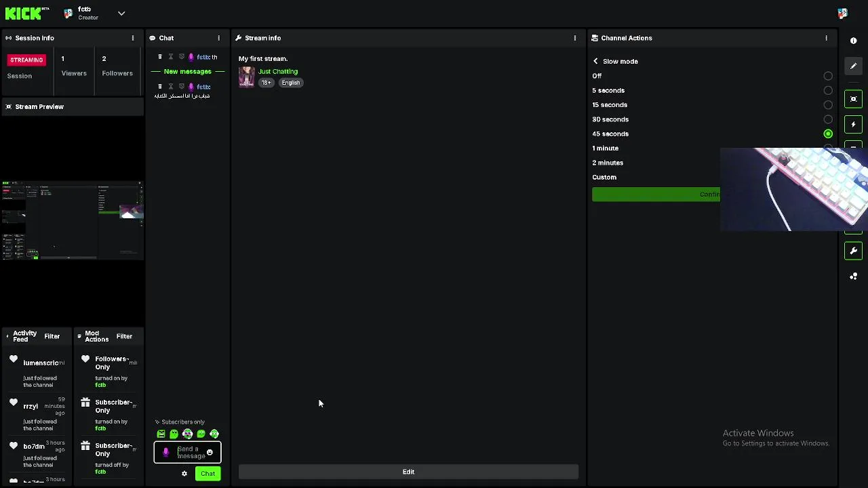Viewport: 868px width, 488px height.
Task: Open chat settings gear
Action: 184,474
